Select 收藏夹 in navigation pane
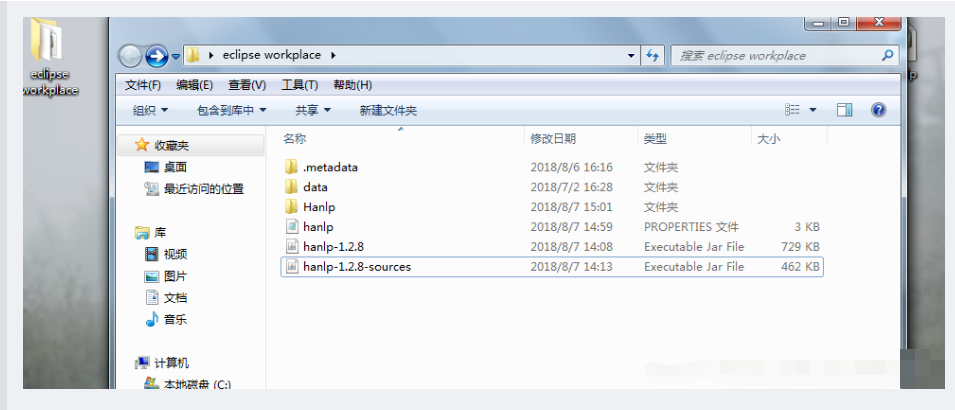The image size is (955, 410). (x=171, y=145)
